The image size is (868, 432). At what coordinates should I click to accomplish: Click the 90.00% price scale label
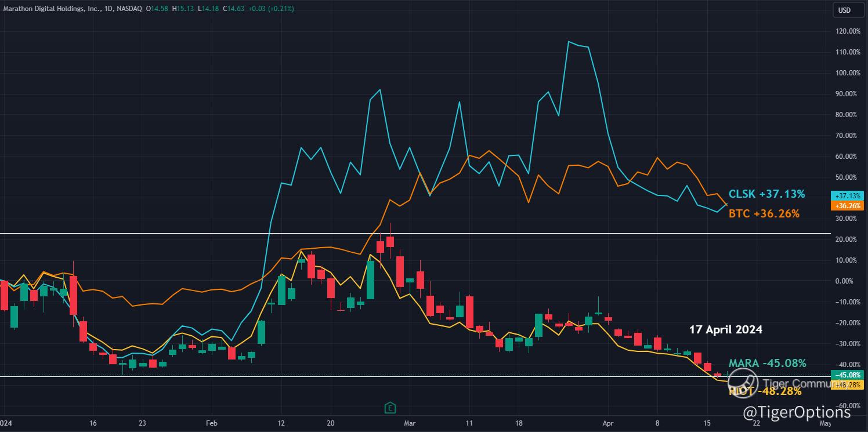point(846,94)
